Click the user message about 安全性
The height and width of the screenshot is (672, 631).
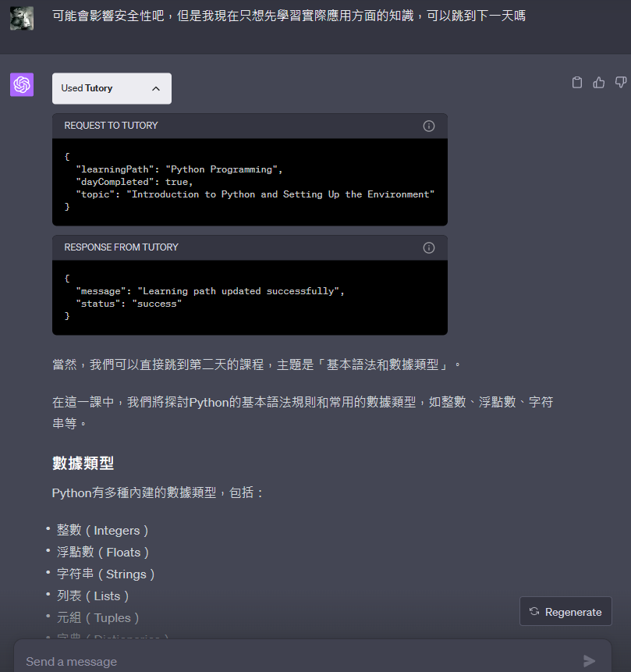(289, 16)
